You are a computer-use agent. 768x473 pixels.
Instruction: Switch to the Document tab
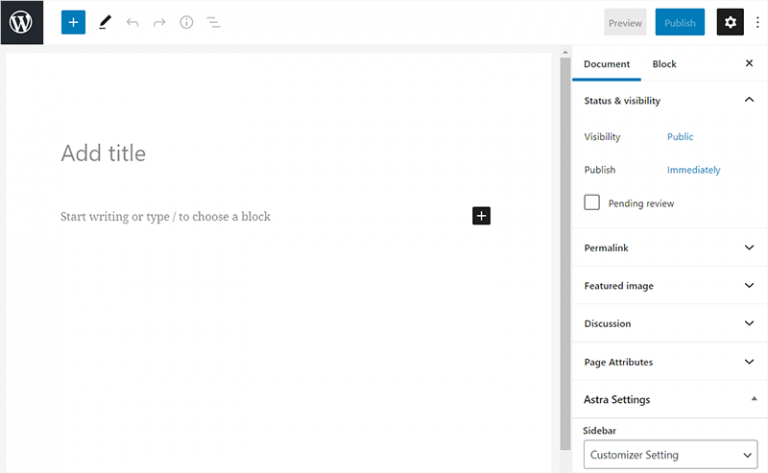coord(606,64)
